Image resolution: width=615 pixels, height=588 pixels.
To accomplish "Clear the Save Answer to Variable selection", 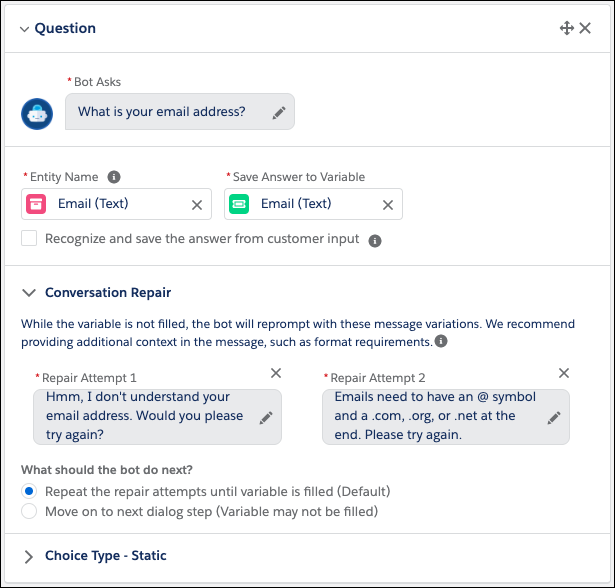I will pyautogui.click(x=388, y=204).
